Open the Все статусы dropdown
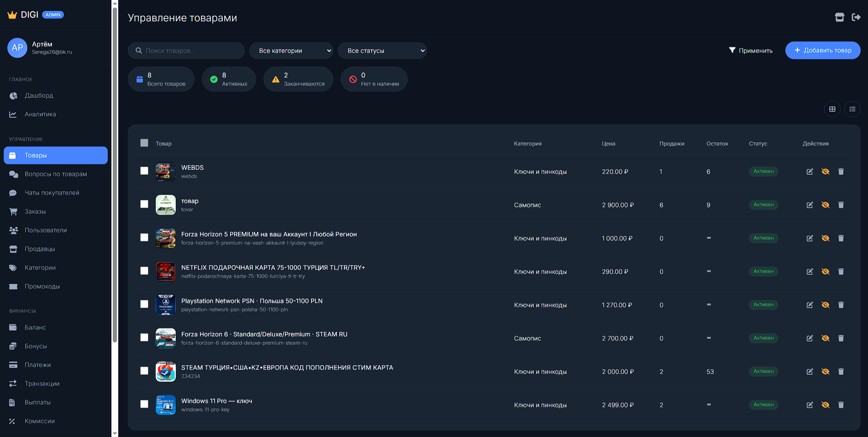868x437 pixels. click(382, 51)
